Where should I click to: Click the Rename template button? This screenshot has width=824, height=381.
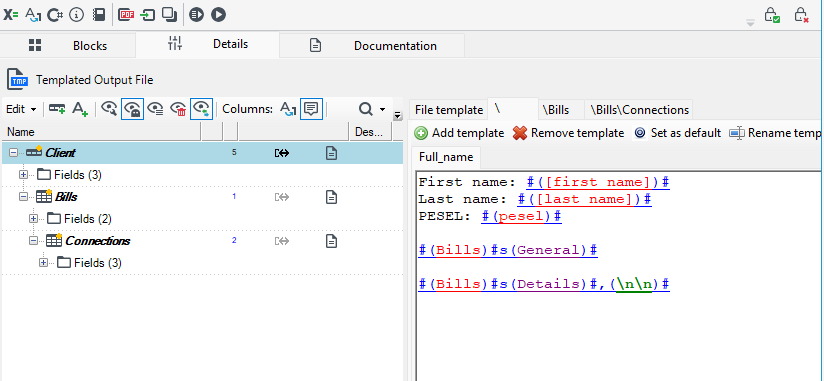pos(776,133)
